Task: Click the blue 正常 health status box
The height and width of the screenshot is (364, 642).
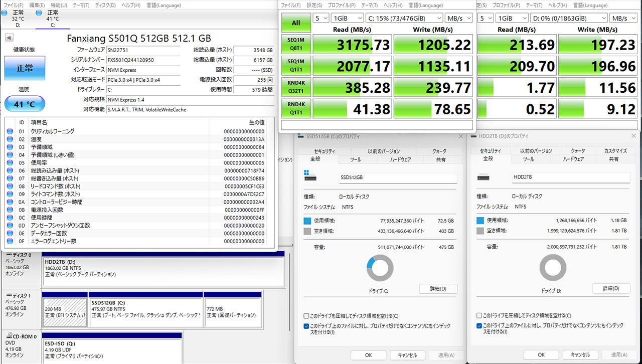Action: 25,68
